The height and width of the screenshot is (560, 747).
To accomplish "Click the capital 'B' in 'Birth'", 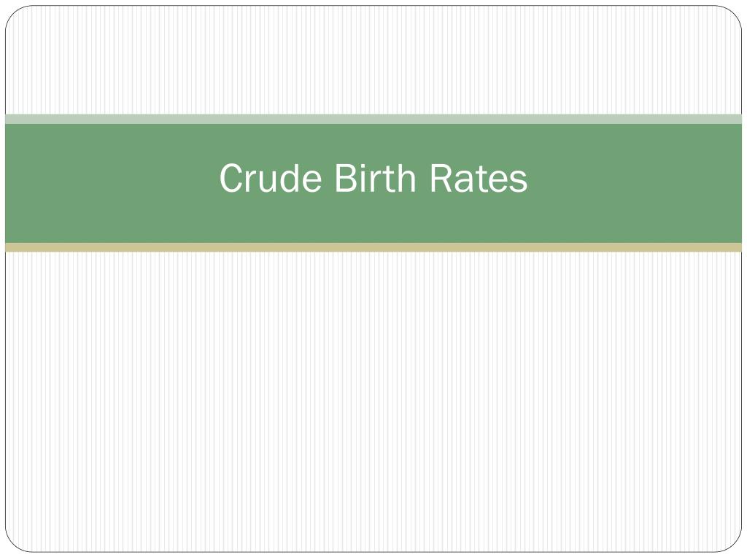I will click(345, 178).
